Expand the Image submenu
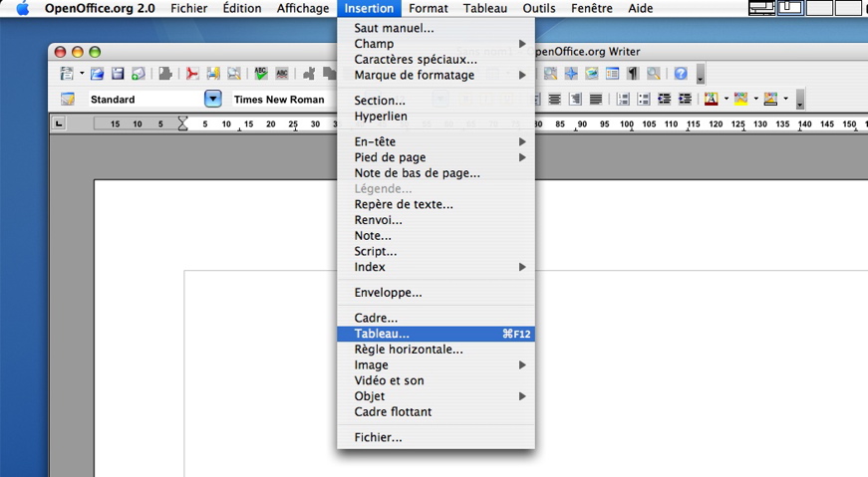The height and width of the screenshot is (477, 868). [436, 364]
